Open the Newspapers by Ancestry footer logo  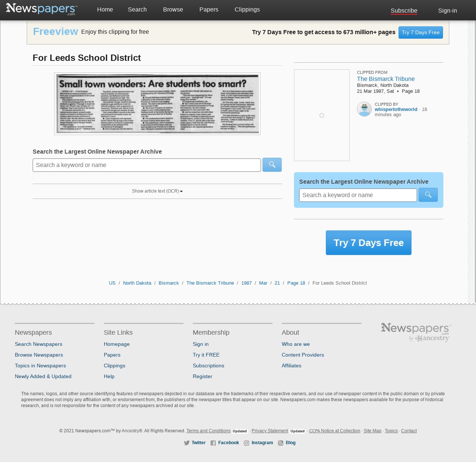tap(416, 332)
